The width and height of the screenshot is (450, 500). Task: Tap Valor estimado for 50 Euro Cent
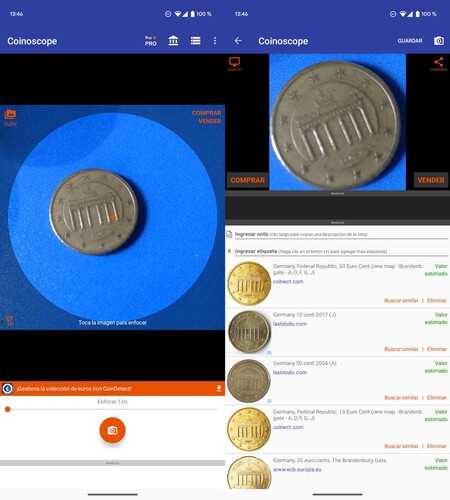pyautogui.click(x=436, y=270)
